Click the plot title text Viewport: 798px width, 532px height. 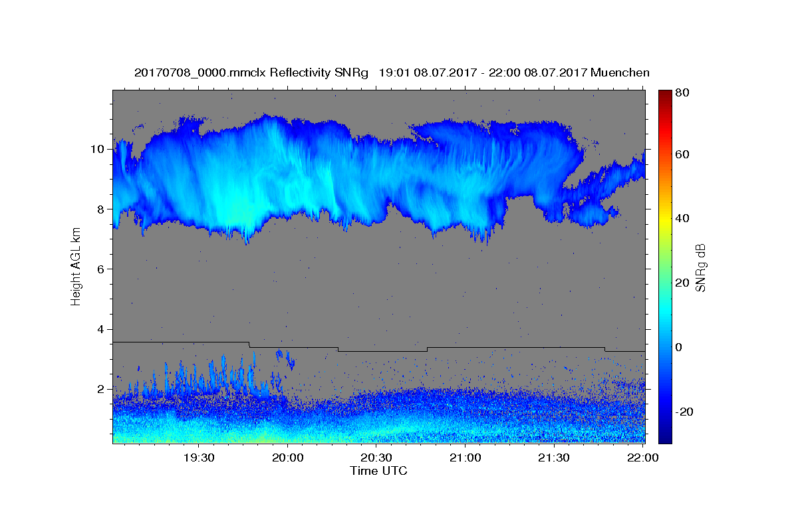click(392, 72)
